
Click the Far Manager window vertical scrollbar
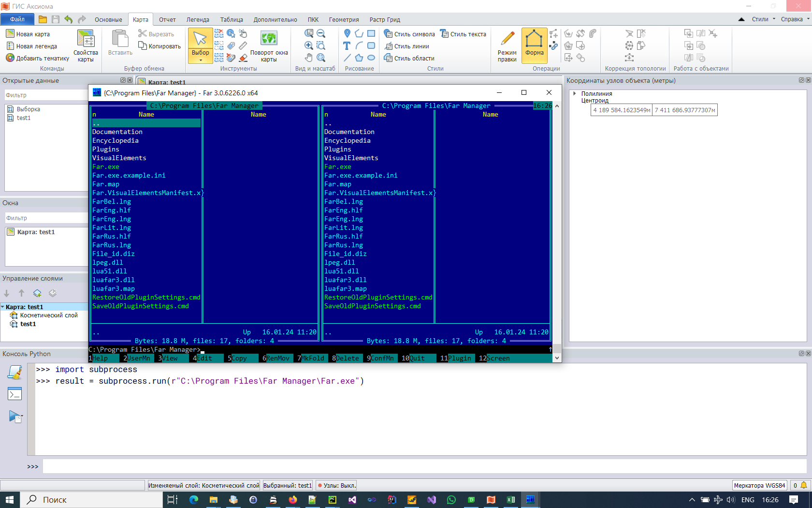[x=557, y=232]
